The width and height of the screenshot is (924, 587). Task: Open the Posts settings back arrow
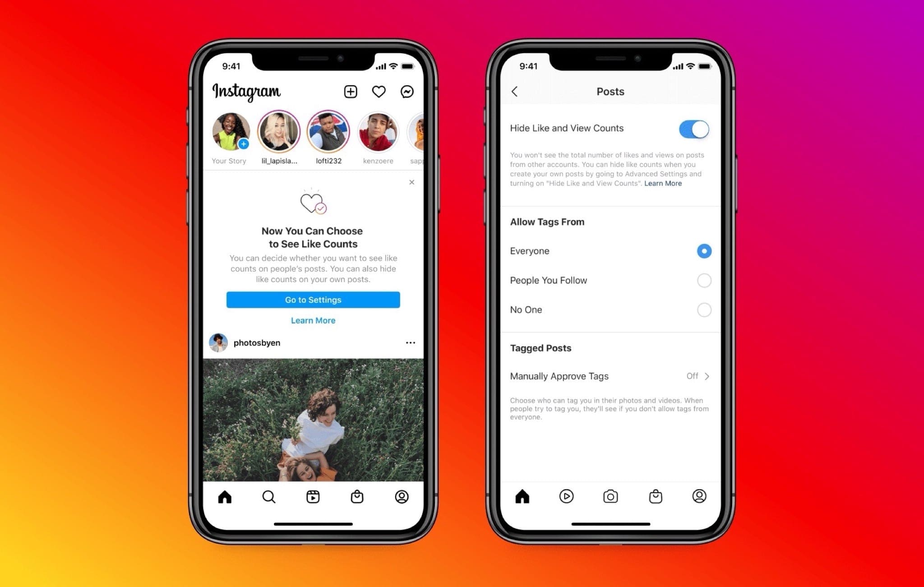[514, 91]
